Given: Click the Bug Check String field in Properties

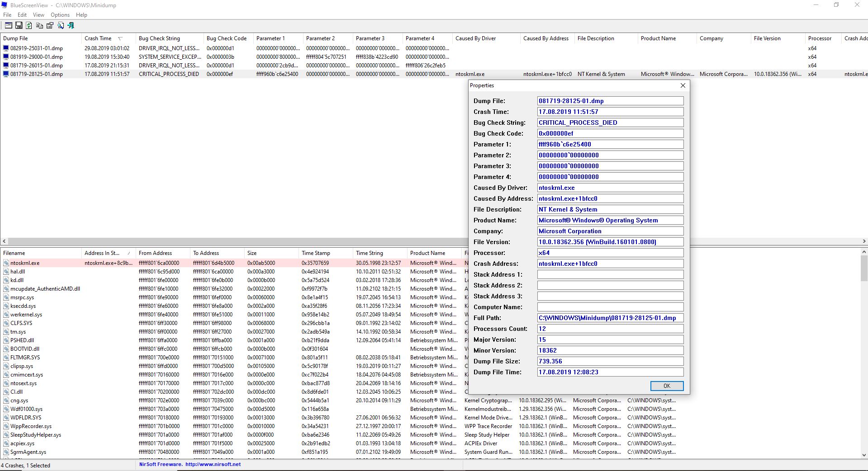Looking at the screenshot, I should [x=610, y=122].
